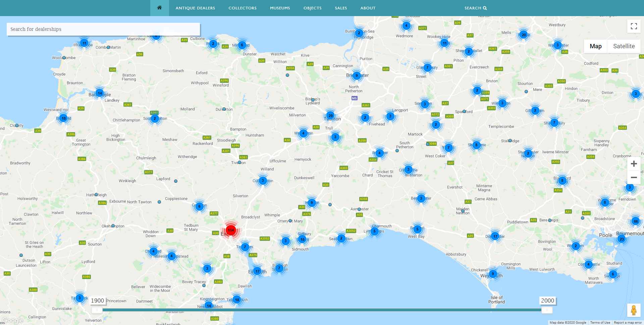This screenshot has width=644, height=325.
Task: Click the Taunton cluster marker showing 29
Action: [330, 116]
